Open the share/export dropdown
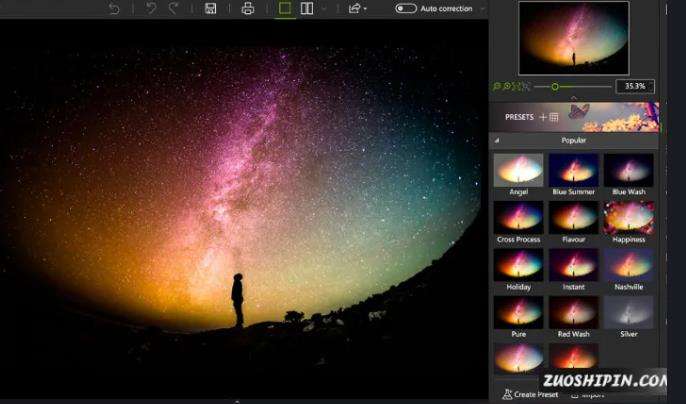The width and height of the screenshot is (686, 404). pyautogui.click(x=357, y=8)
